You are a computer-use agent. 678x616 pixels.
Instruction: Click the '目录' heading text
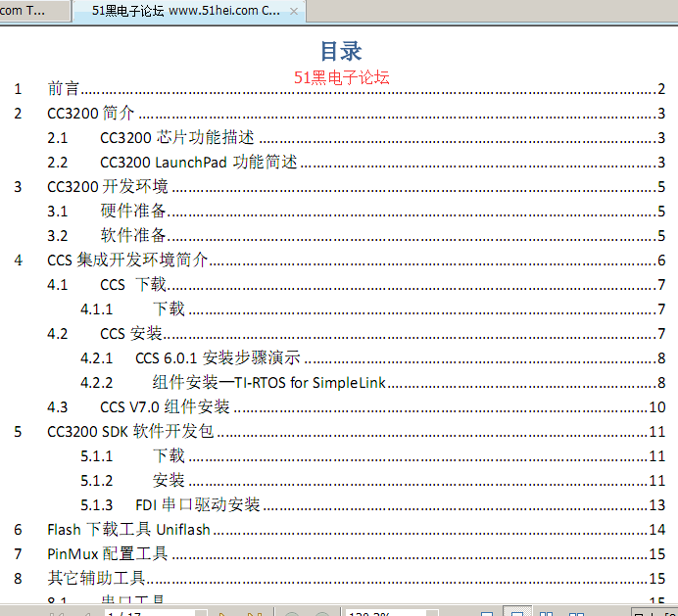341,51
